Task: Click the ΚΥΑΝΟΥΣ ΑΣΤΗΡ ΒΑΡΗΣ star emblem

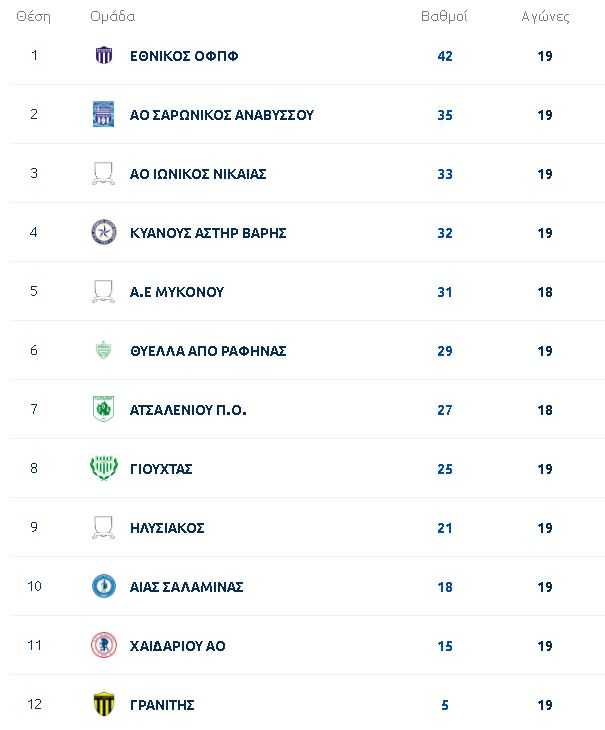Action: point(103,232)
